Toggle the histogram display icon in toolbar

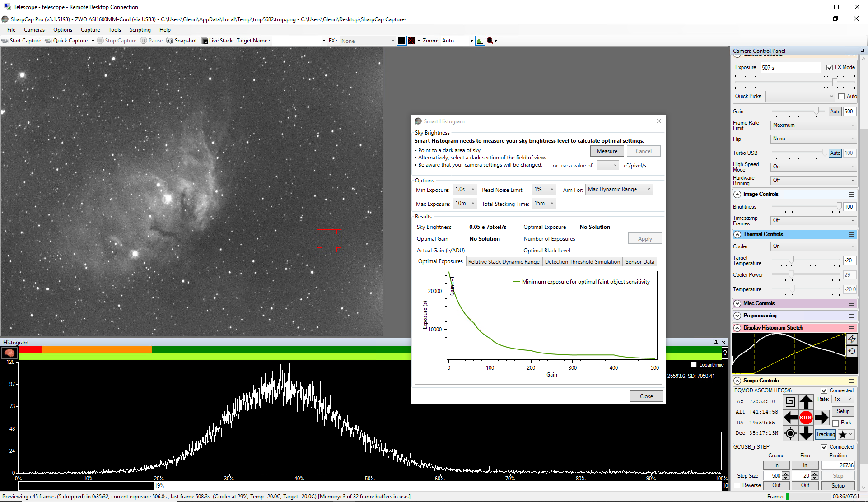(x=480, y=41)
